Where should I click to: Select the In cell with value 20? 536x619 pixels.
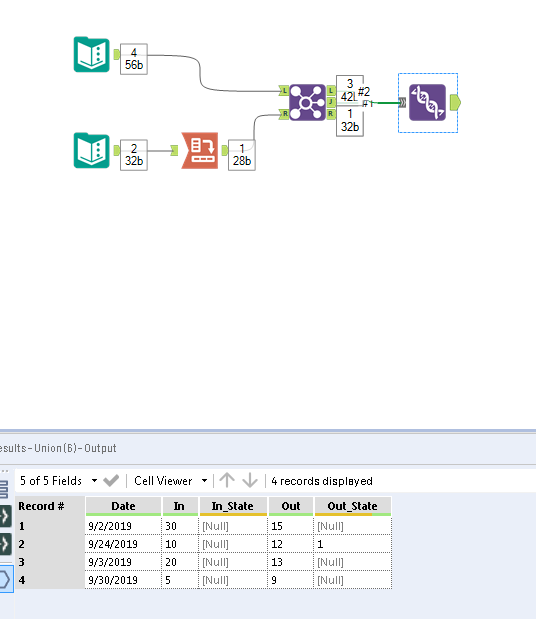[180, 562]
